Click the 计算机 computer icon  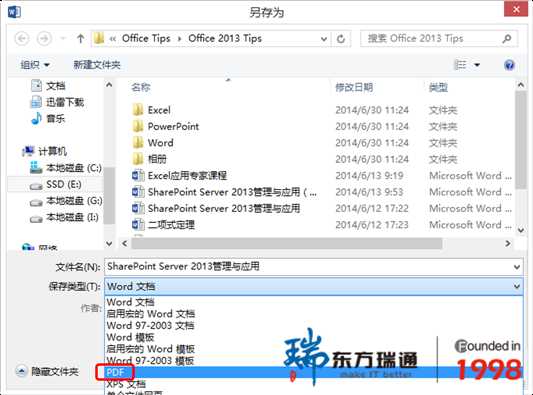tap(28, 151)
